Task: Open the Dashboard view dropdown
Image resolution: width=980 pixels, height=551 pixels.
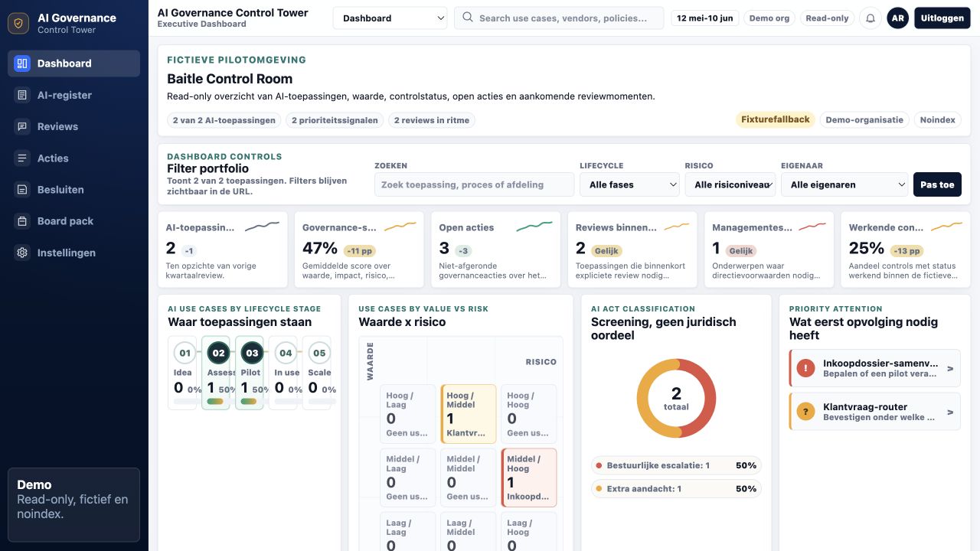Action: 390,18
